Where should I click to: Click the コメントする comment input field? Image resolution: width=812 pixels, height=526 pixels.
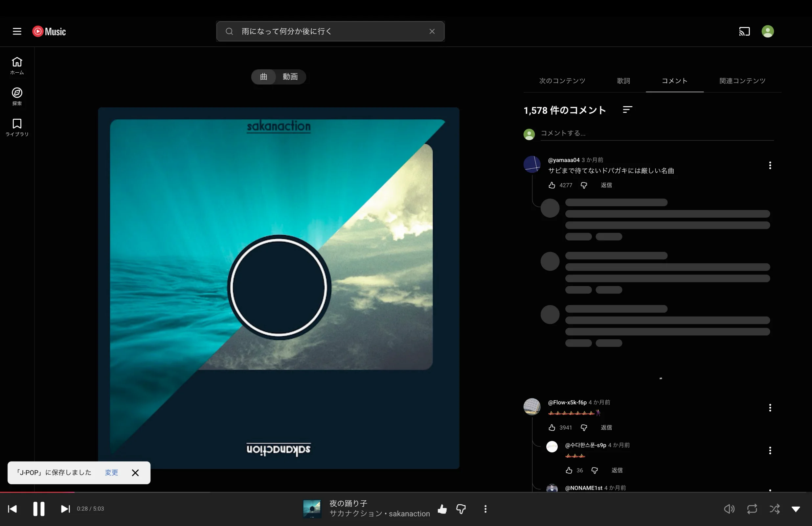coord(657,133)
